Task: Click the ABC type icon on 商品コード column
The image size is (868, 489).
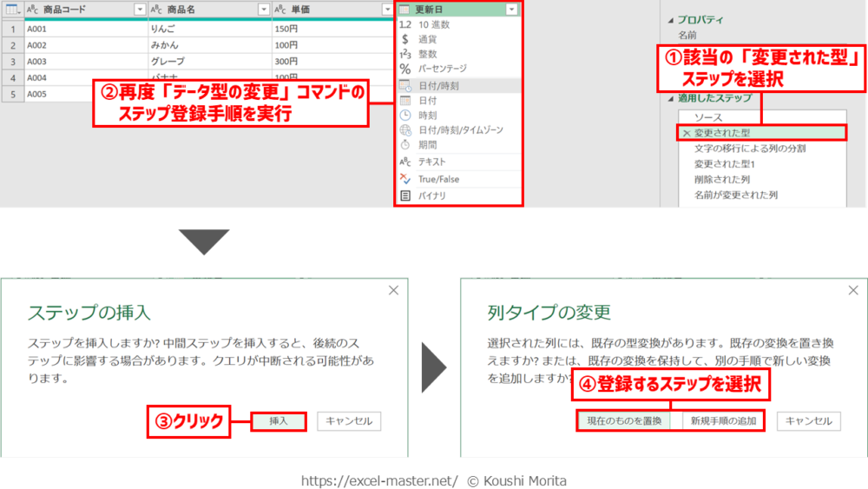Action: pyautogui.click(x=31, y=9)
